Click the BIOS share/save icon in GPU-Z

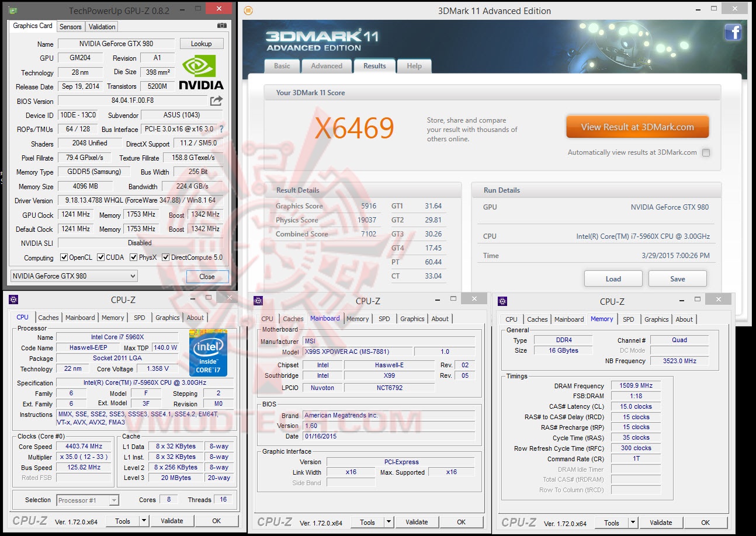pos(216,100)
